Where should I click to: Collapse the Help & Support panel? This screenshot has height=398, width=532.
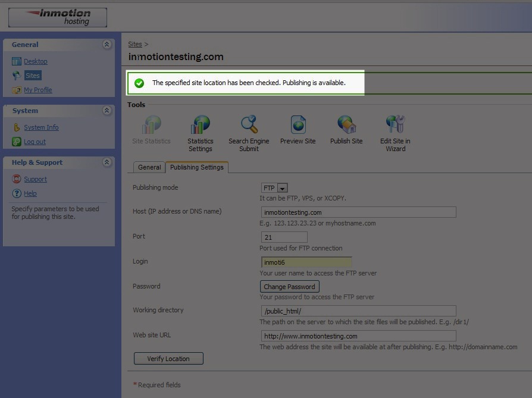(107, 162)
